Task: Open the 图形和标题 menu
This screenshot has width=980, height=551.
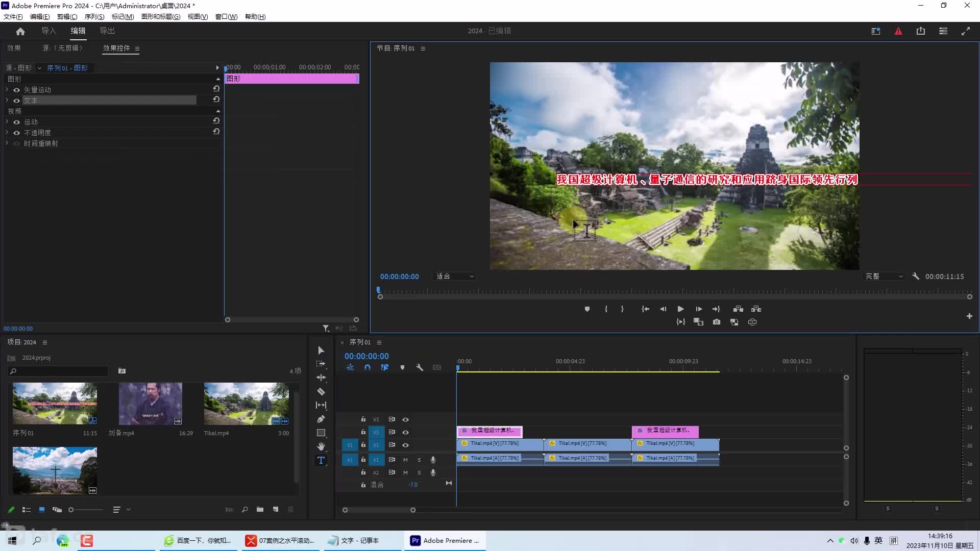Action: pos(161,17)
